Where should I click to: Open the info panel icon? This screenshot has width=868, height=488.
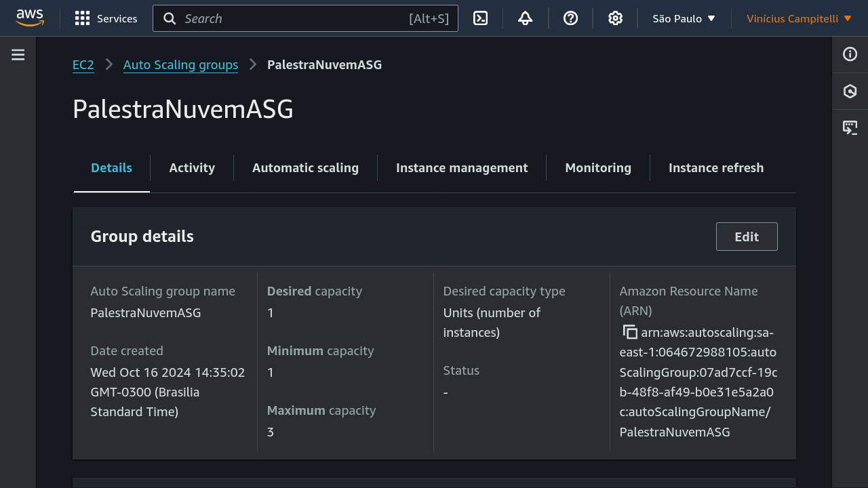(x=850, y=54)
